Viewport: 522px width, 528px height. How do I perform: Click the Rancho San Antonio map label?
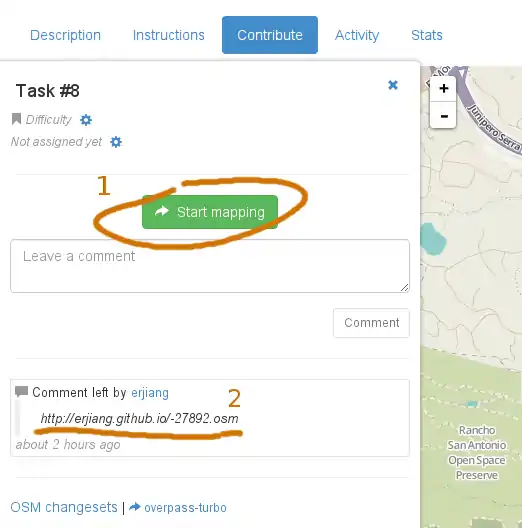(477, 453)
